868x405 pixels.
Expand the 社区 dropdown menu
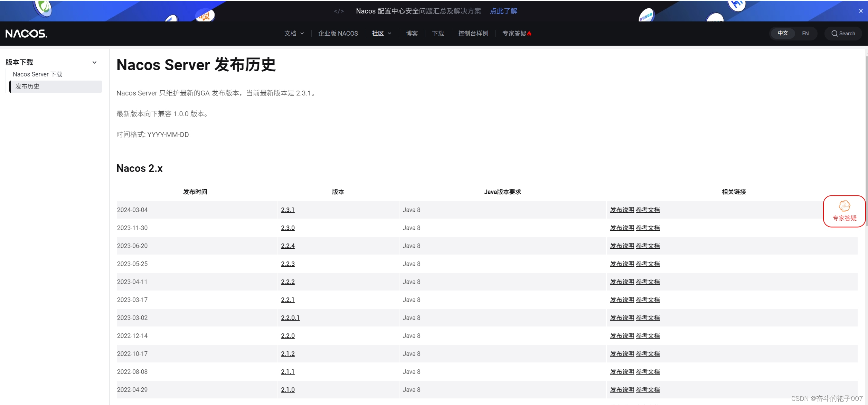click(381, 34)
